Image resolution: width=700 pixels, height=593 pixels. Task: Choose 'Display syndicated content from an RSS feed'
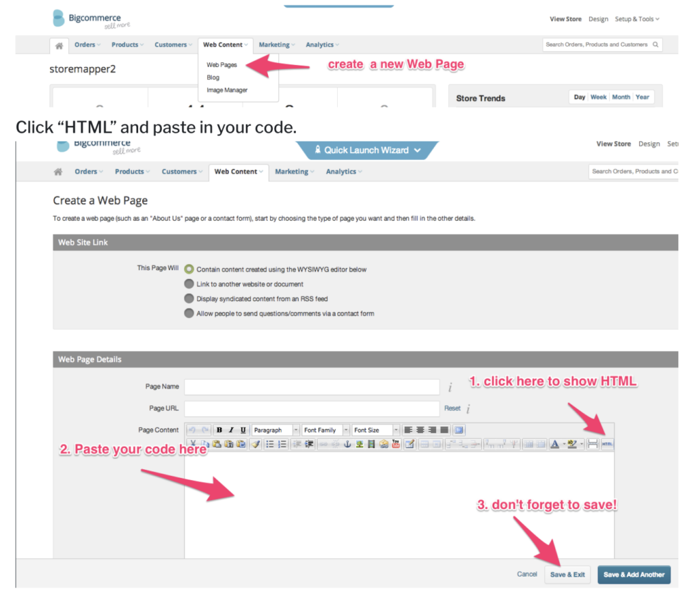[x=189, y=298]
